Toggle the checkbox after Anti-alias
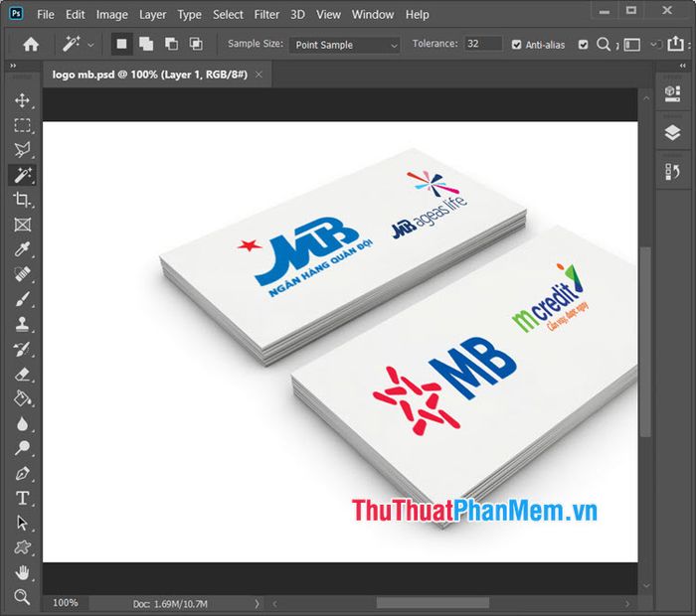 click(x=584, y=45)
